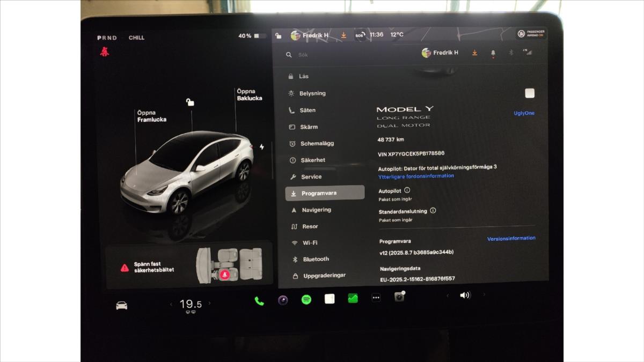Open the Belysning settings menu
Screen dimensions: 644x362
tap(325, 93)
